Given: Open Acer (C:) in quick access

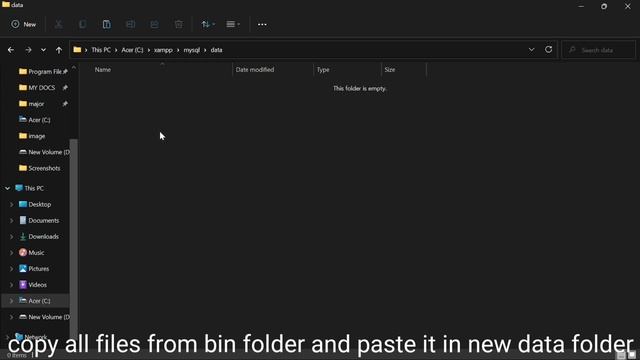Looking at the screenshot, I should tap(35, 120).
